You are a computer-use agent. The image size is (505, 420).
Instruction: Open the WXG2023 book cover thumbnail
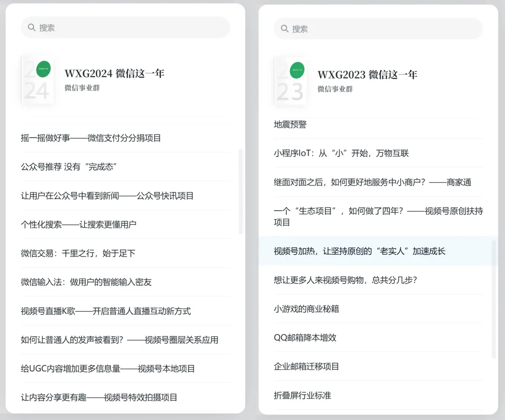[290, 81]
